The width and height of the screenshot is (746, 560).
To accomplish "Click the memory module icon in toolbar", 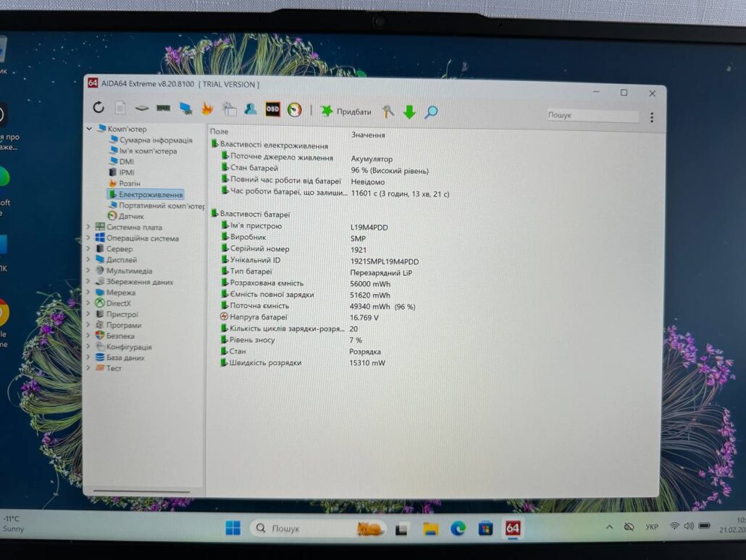I will point(164,109).
